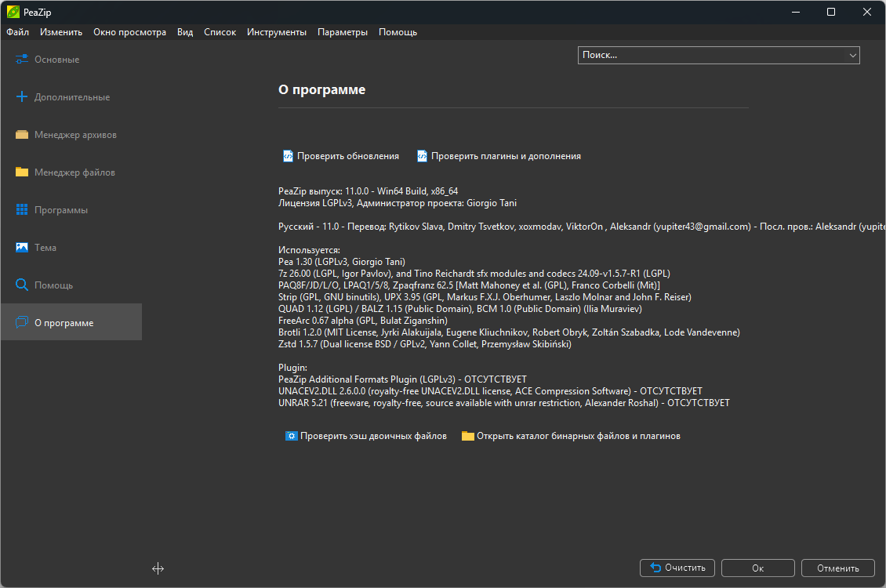Screen dimensions: 886x588
Task: Check for updates via Проверить обновления text
Action: pyautogui.click(x=348, y=156)
